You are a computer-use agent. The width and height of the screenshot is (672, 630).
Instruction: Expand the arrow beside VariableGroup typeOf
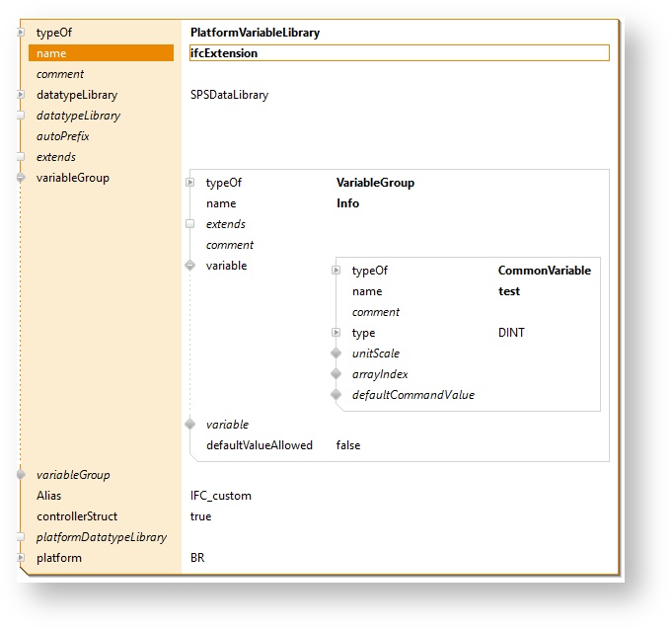point(190,183)
